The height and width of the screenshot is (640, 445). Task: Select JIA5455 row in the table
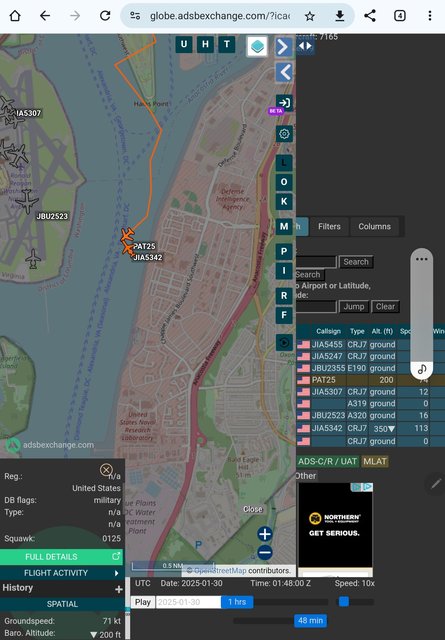(x=370, y=344)
